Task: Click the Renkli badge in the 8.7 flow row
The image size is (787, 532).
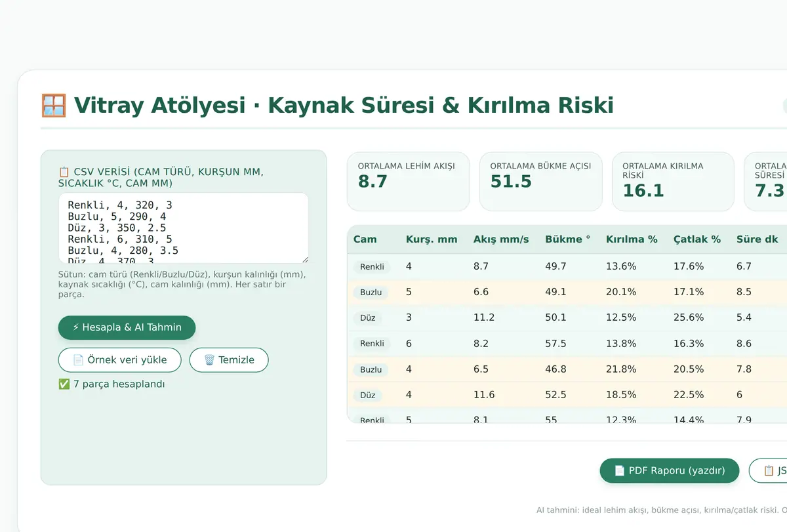Action: (x=372, y=267)
